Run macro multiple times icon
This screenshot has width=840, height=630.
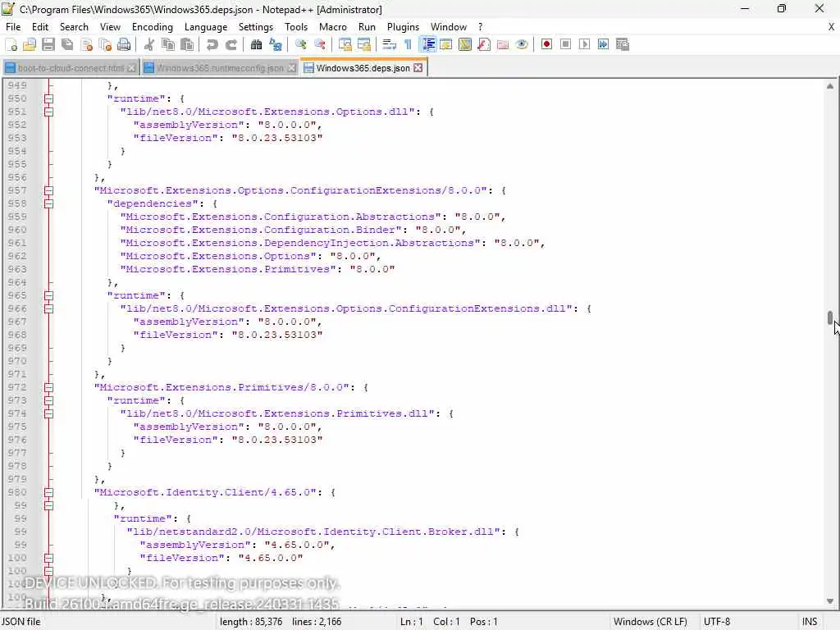coord(603,44)
